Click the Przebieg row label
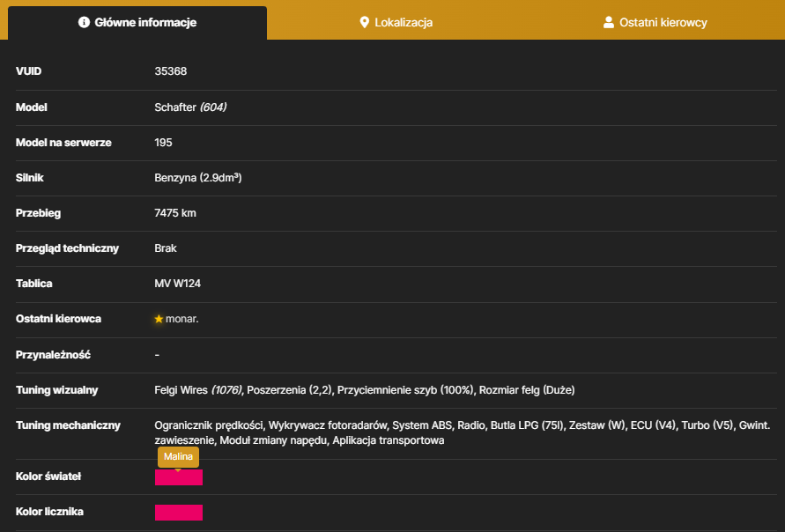The width and height of the screenshot is (785, 532). tap(38, 212)
